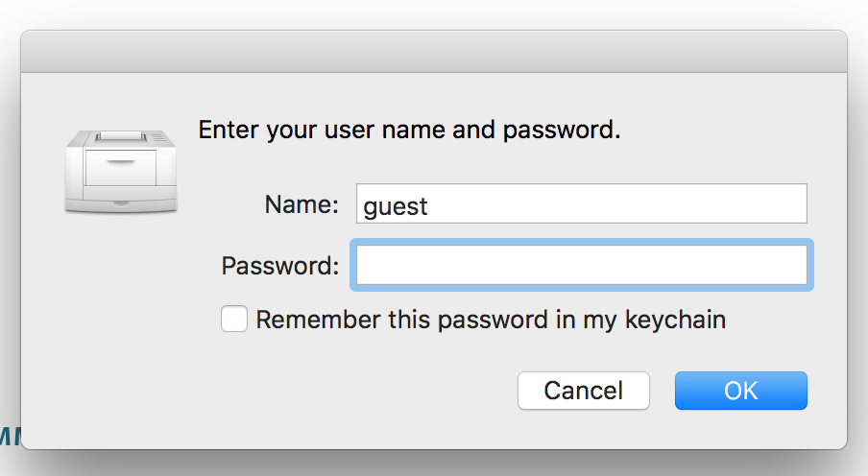Viewport: 868px width, 476px height.
Task: Click the "Remember this password in my keychain" label
Action: (490, 320)
